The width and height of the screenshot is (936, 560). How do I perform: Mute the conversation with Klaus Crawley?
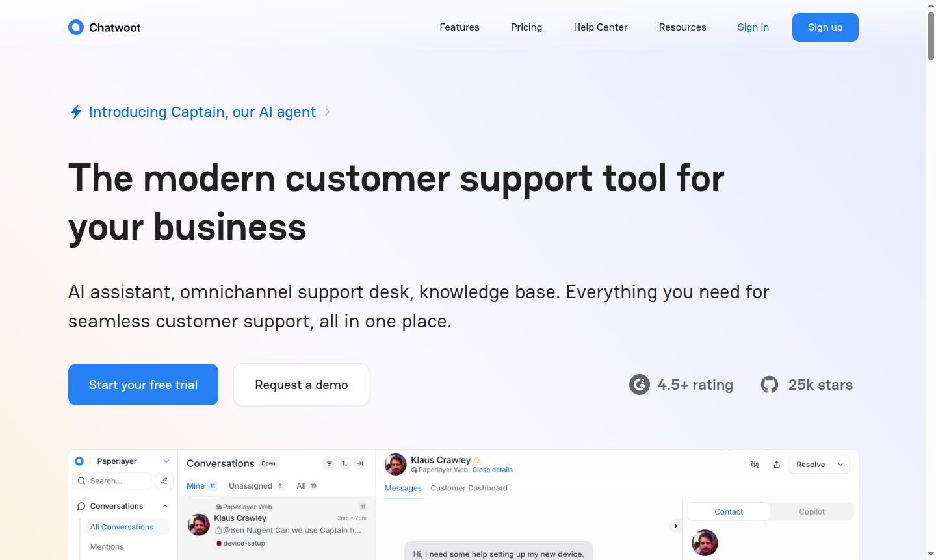(755, 465)
